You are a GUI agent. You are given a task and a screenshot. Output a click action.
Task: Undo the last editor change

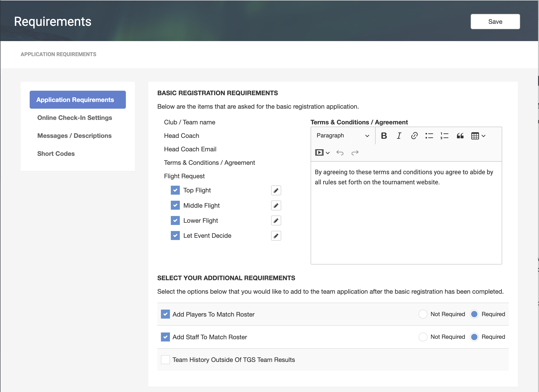coord(340,152)
